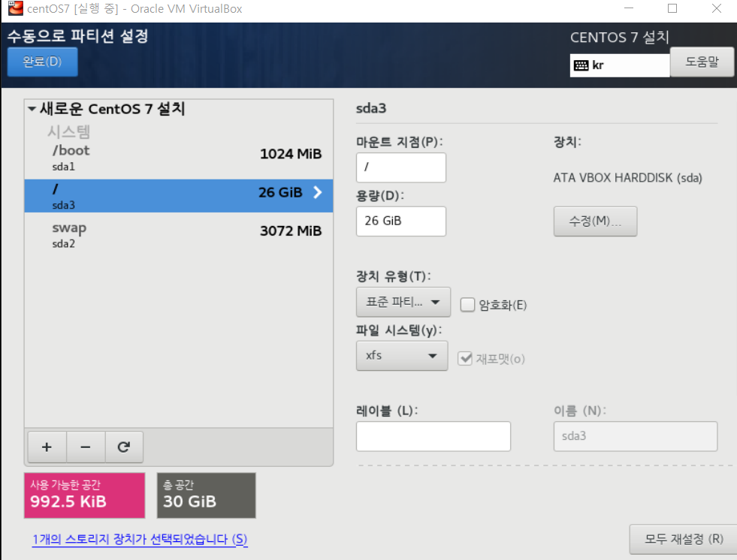737x560 pixels.
Task: Close the VirtualBox window
Action: click(x=716, y=8)
